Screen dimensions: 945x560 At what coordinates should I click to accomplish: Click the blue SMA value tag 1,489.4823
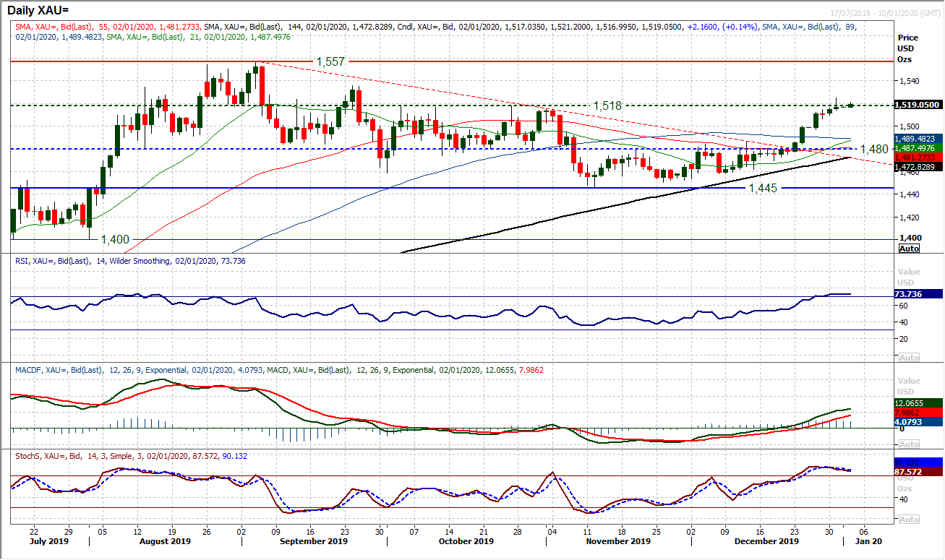pyautogui.click(x=917, y=138)
